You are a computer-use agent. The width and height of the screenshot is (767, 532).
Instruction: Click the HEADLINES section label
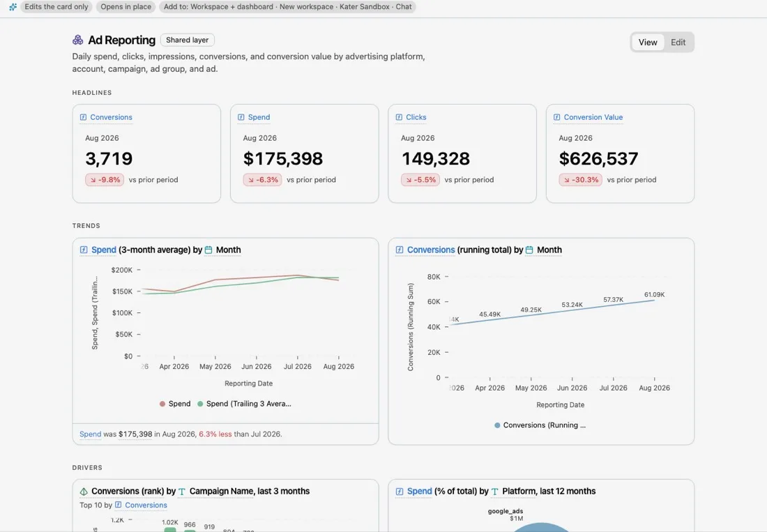pyautogui.click(x=92, y=93)
